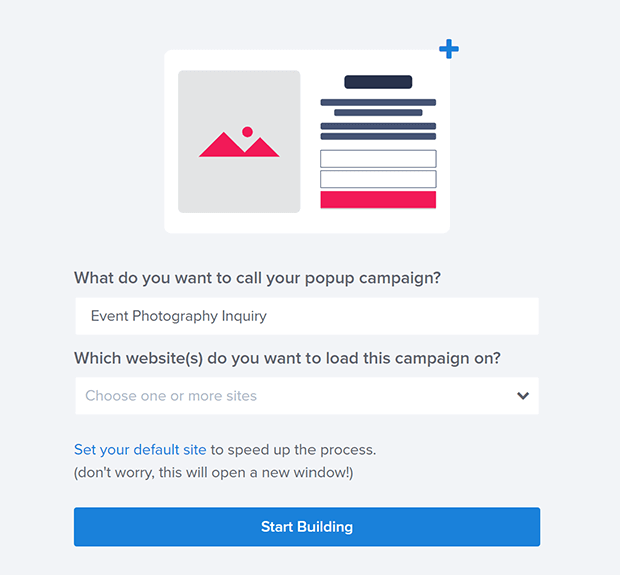Screen dimensions: 620x575
Task: Click the campaign name input field
Action: 307,316
